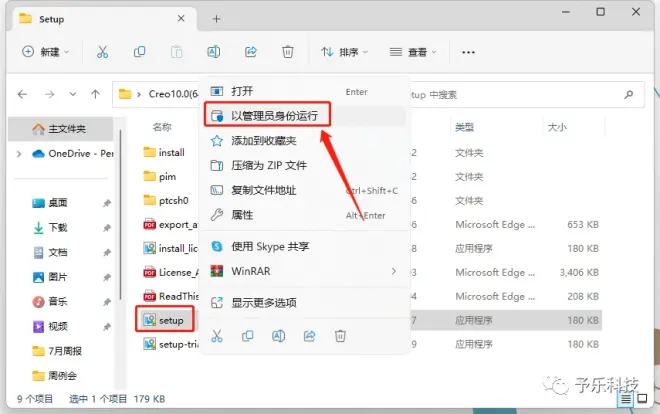Open the three-dot more options menu in the toolbar
660x414 pixels.
(x=468, y=52)
